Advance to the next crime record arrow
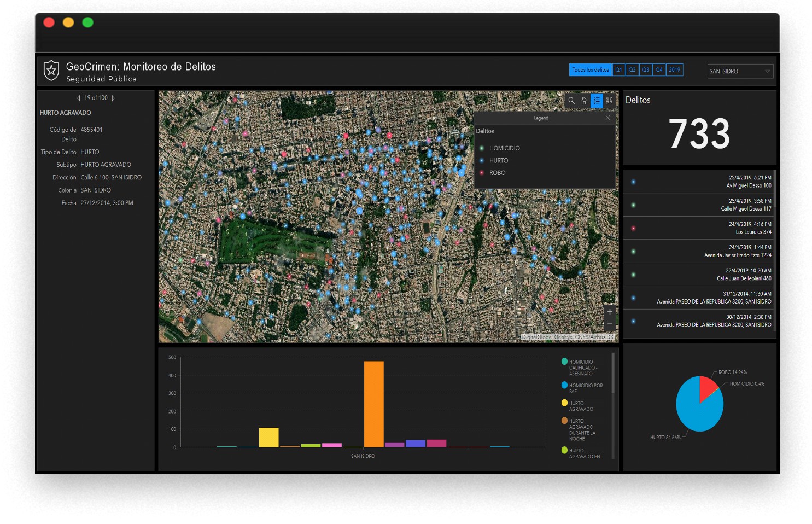Viewport: 812px width, 524px height. tap(113, 98)
